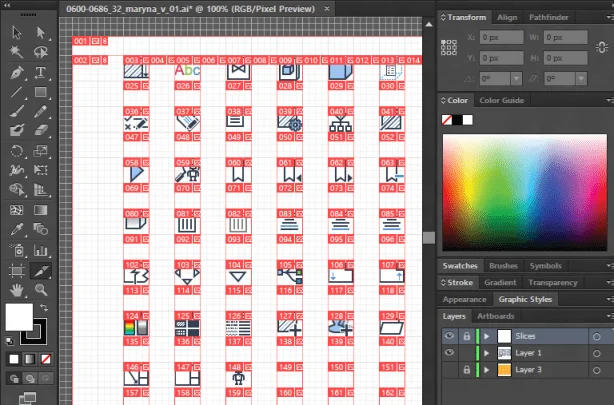Choose the Lasso tool
Viewport: 614px width, 405px height.
(x=40, y=52)
